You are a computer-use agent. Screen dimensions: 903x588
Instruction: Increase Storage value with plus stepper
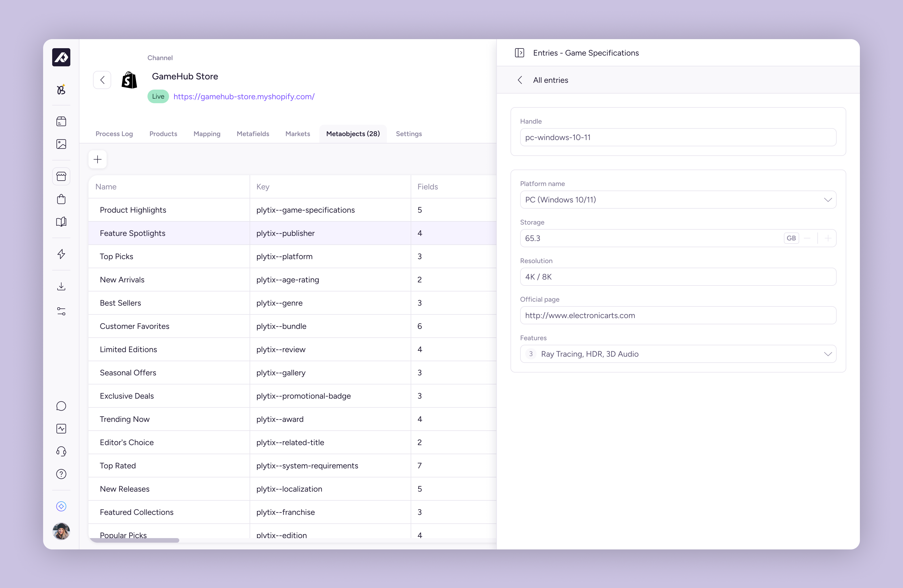828,238
